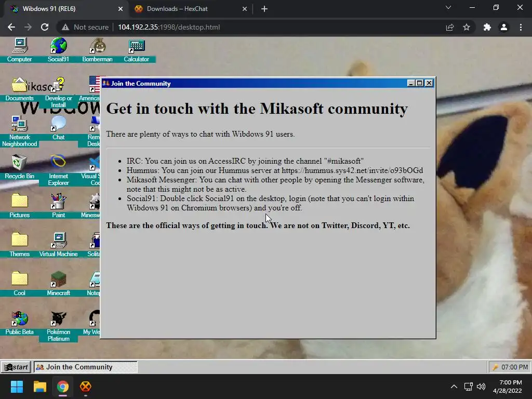Open the Chrome three-dot menu
The width and height of the screenshot is (532, 399).
click(521, 27)
